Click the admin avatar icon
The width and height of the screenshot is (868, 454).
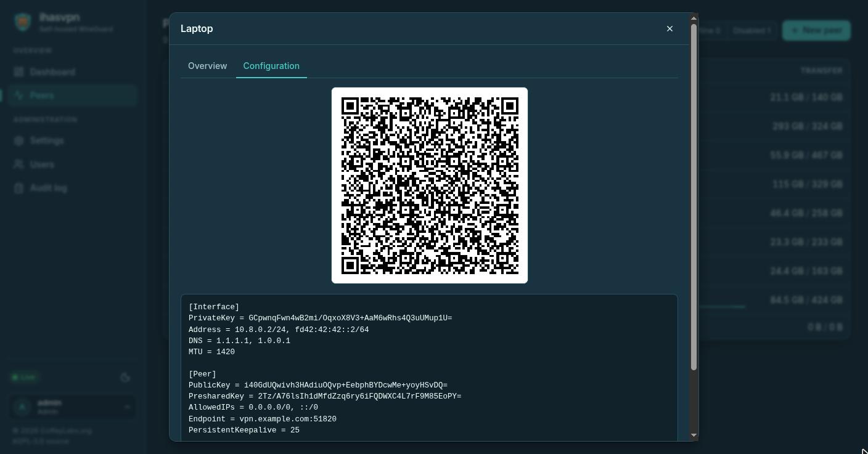[x=22, y=407]
